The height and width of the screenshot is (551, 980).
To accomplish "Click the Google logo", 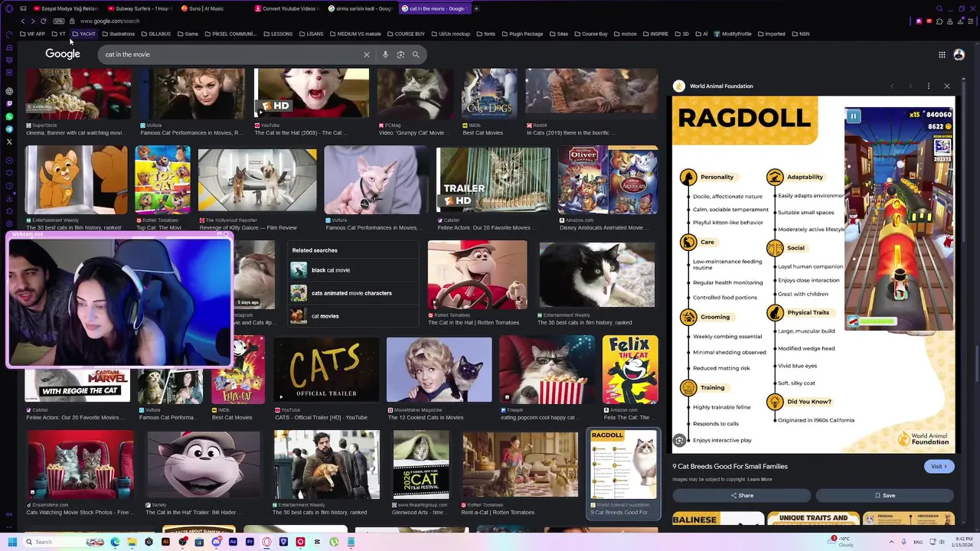I will coord(63,54).
